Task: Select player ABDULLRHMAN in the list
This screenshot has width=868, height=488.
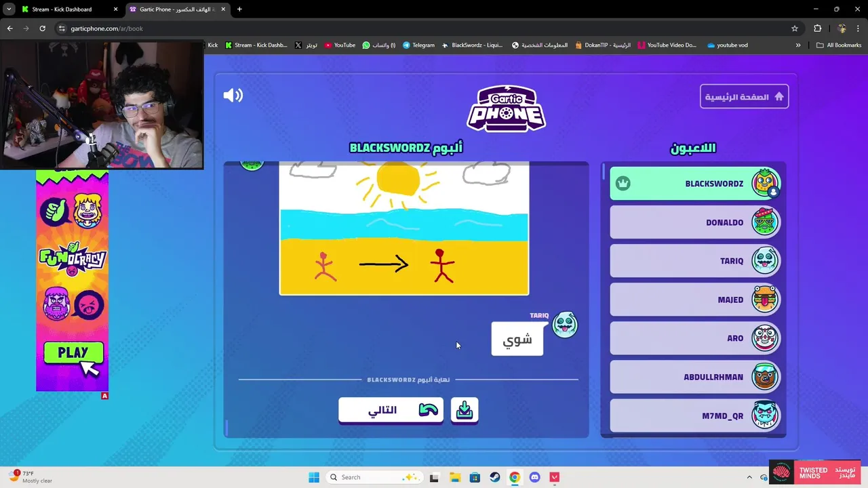Action: (695, 377)
